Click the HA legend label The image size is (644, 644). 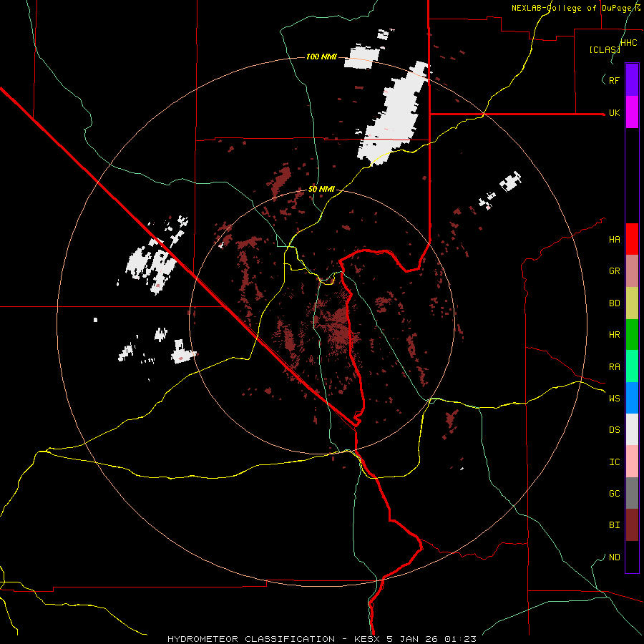coord(615,239)
